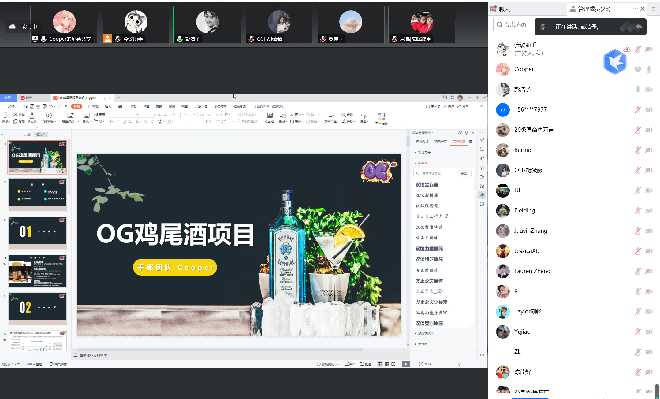660x399 pixels.
Task: Expand the bottom collapsed section in the right task pane
Action: click(421, 344)
